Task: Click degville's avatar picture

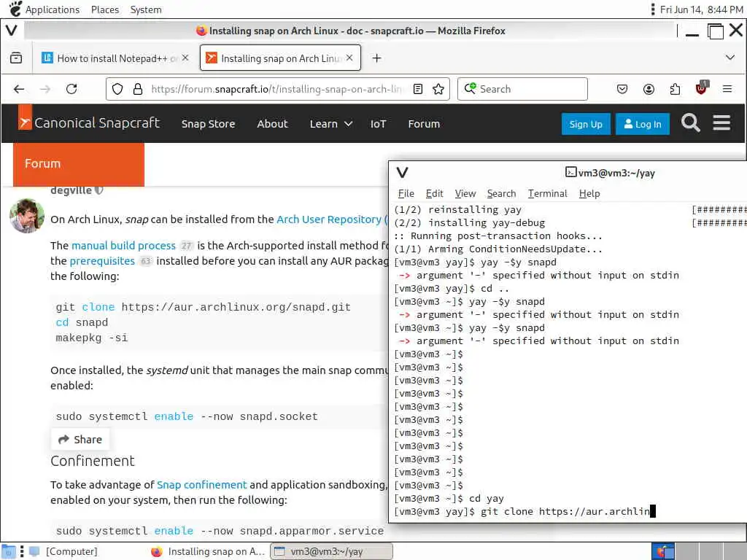Action: click(x=27, y=216)
